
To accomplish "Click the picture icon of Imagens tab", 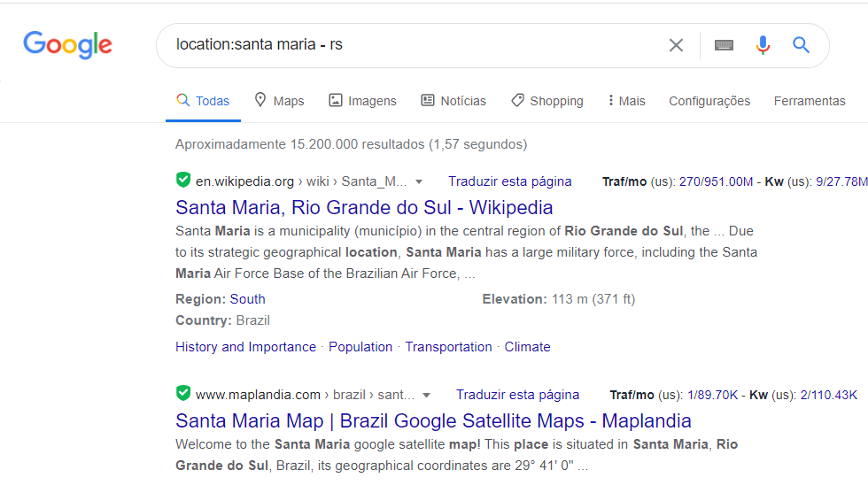I will pos(336,100).
